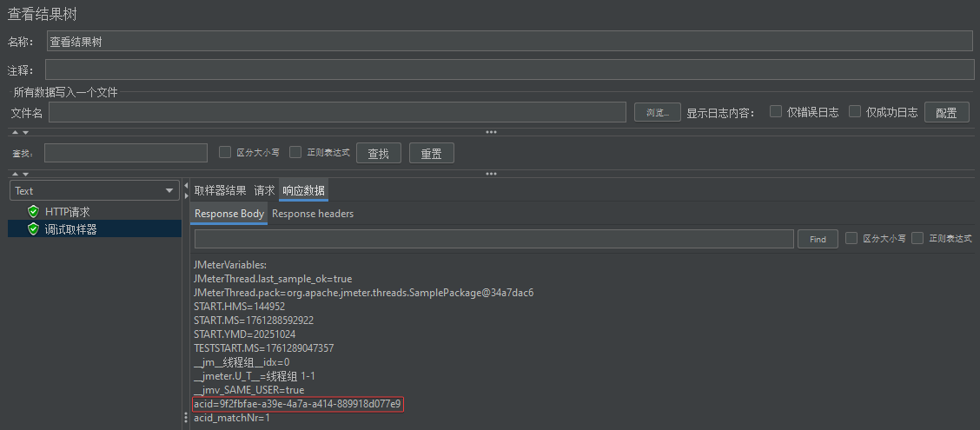Switch to the 取样器结果 tab
Screen dimensions: 980x430
click(x=220, y=190)
